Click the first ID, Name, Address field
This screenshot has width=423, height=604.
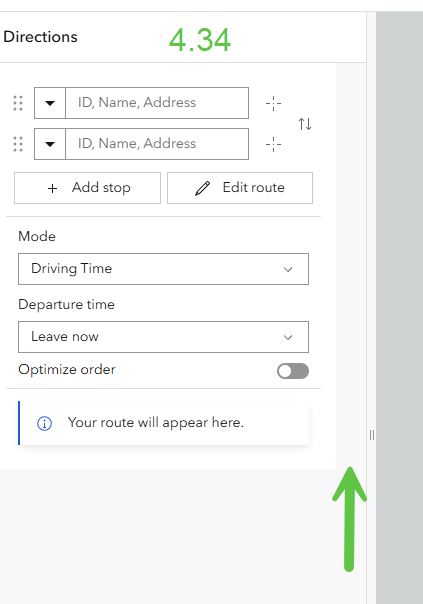click(x=157, y=103)
